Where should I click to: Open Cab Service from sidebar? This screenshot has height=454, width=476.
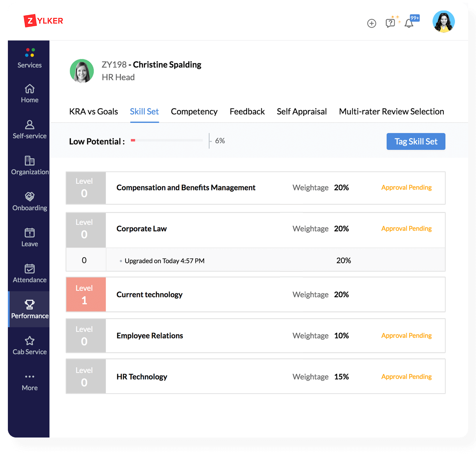click(30, 345)
